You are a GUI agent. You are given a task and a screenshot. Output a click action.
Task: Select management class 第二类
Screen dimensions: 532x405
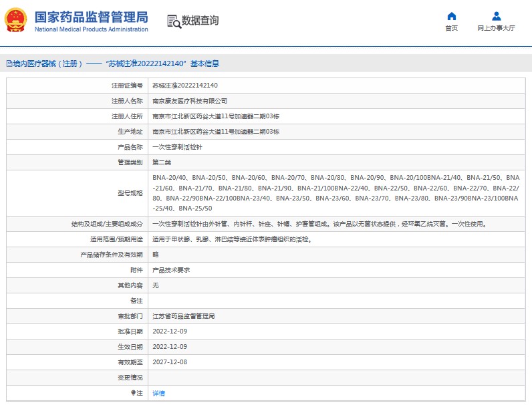(x=162, y=162)
